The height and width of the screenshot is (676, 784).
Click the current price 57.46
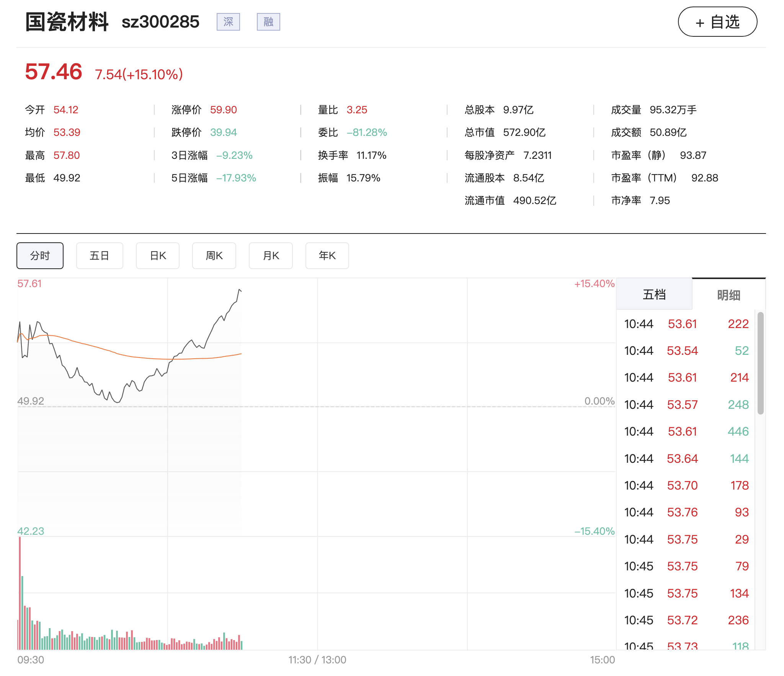[x=54, y=72]
